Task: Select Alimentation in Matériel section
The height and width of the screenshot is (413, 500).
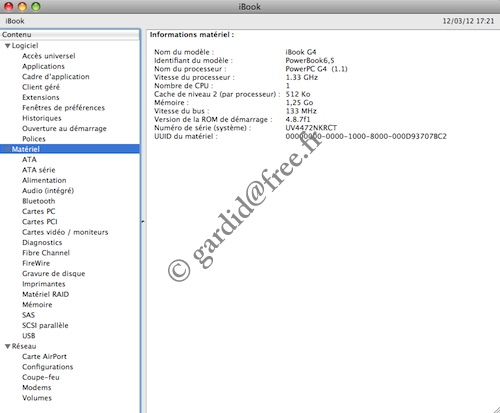Action: pyautogui.click(x=44, y=180)
